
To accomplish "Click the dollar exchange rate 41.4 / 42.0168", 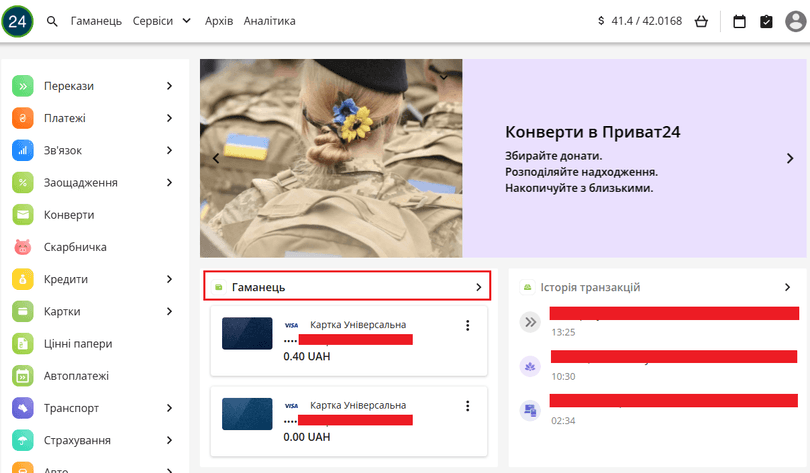I will click(x=640, y=21).
